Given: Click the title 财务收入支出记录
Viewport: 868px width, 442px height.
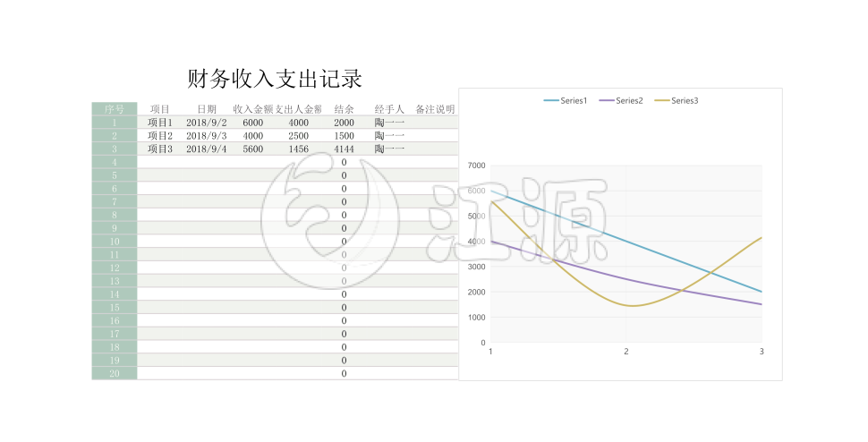Looking at the screenshot, I should pos(275,79).
